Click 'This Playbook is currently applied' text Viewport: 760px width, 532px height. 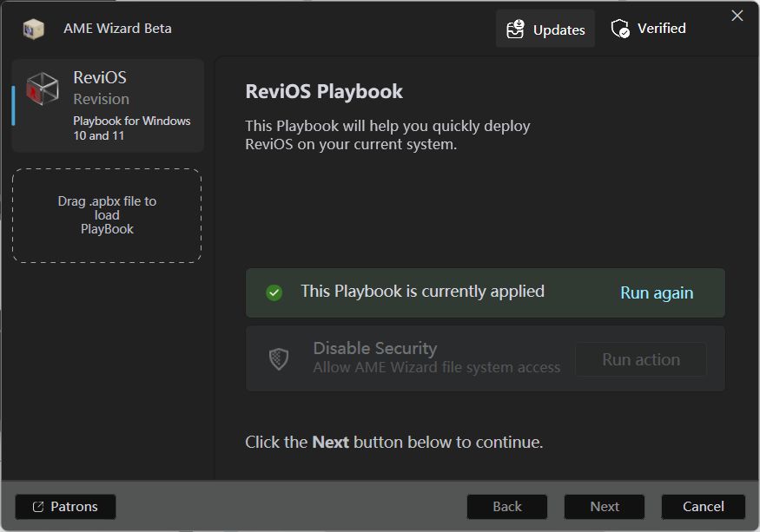click(x=422, y=292)
